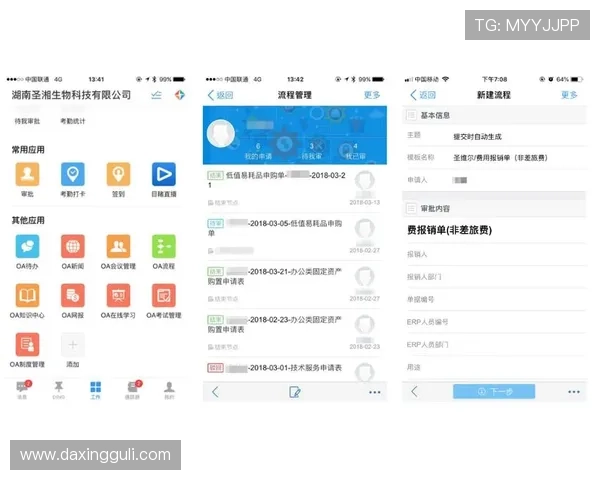This screenshot has height=480, width=600.
Task: Tap the 下一步 next-step button
Action: [x=494, y=392]
